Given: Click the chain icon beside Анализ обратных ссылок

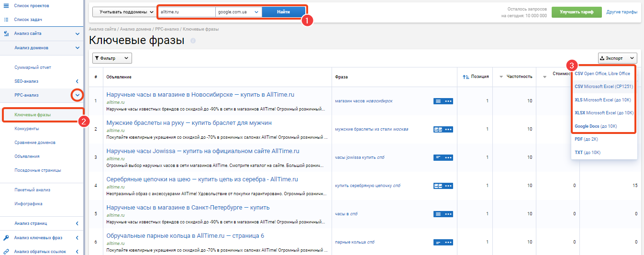Looking at the screenshot, I should coord(6,252).
